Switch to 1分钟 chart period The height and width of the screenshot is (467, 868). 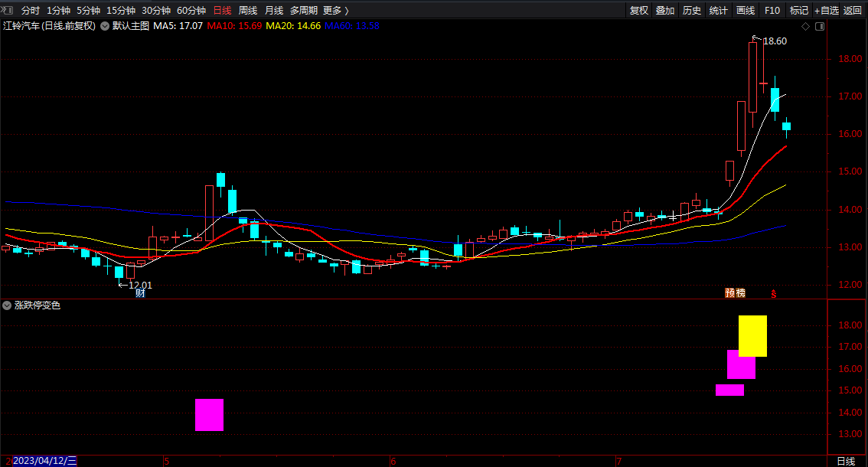pyautogui.click(x=58, y=11)
